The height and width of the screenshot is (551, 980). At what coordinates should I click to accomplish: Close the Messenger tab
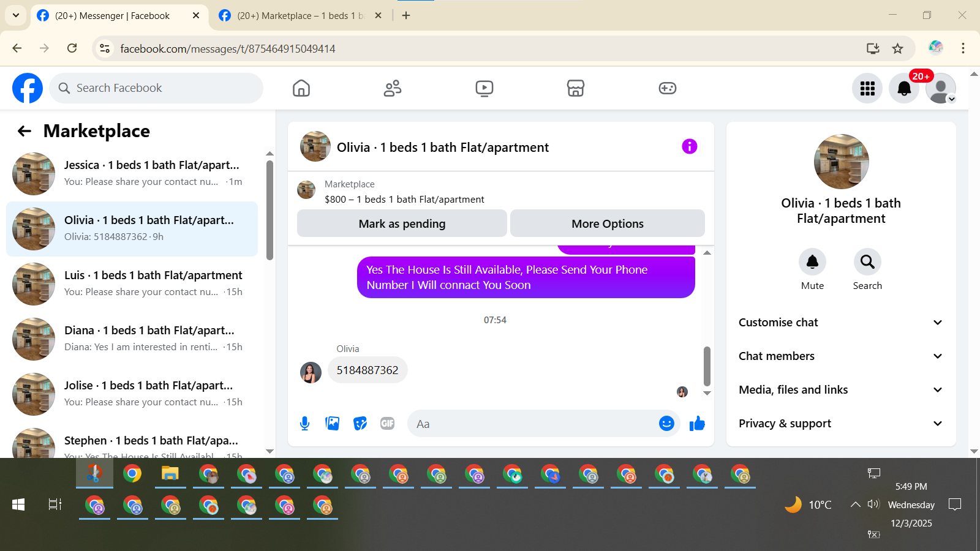tap(196, 15)
